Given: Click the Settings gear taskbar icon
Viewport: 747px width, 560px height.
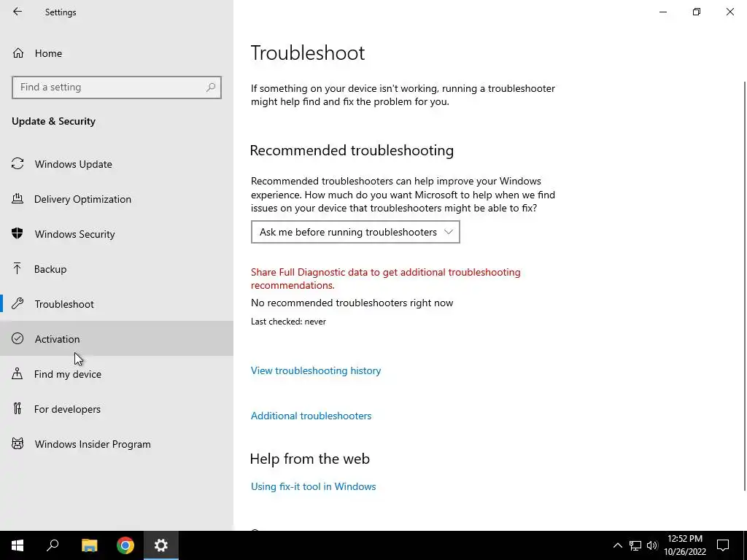Looking at the screenshot, I should point(161,545).
